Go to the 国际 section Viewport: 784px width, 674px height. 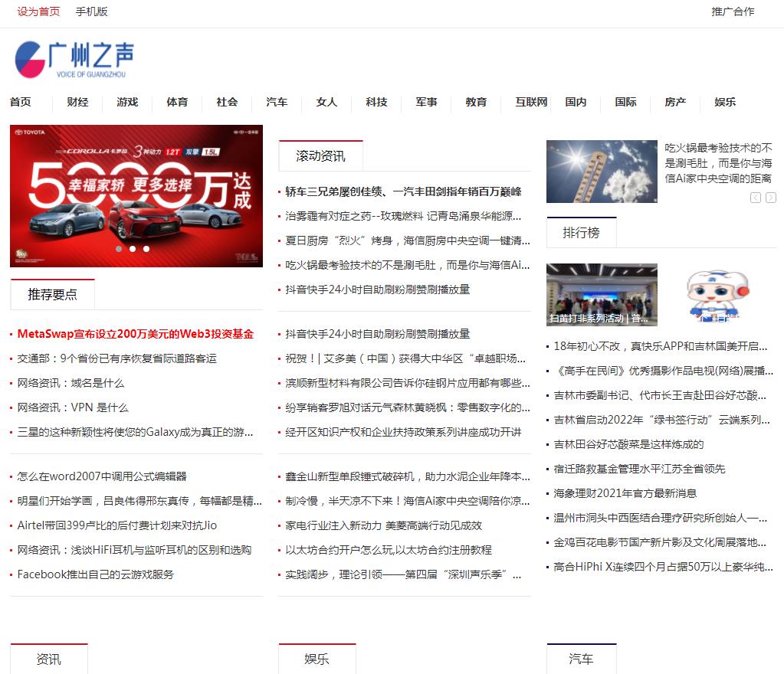tap(625, 102)
